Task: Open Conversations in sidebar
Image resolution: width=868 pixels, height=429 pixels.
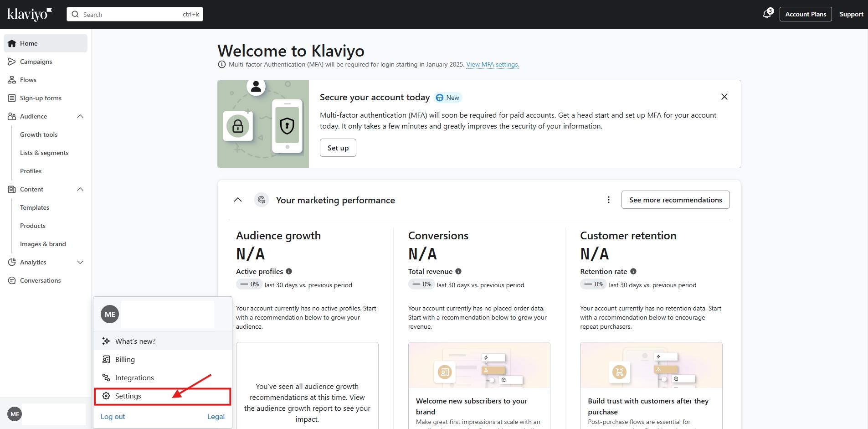Action: coord(46,280)
